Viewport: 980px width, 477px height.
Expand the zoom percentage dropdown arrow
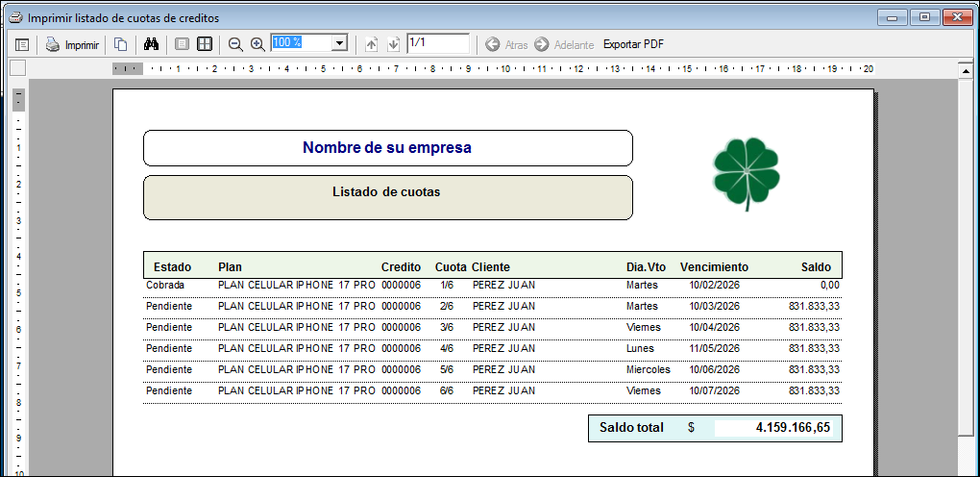[x=339, y=43]
